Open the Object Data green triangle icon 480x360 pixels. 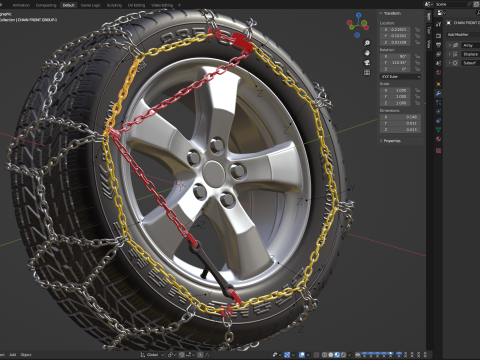click(438, 130)
